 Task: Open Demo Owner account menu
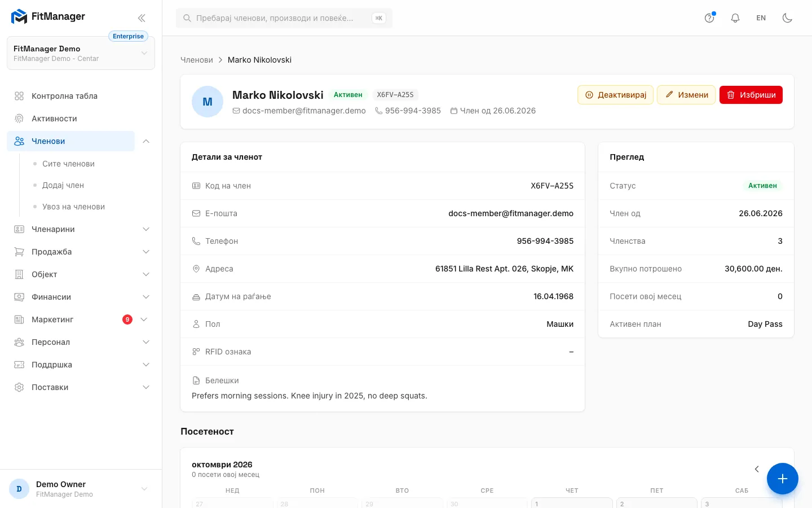(x=81, y=489)
